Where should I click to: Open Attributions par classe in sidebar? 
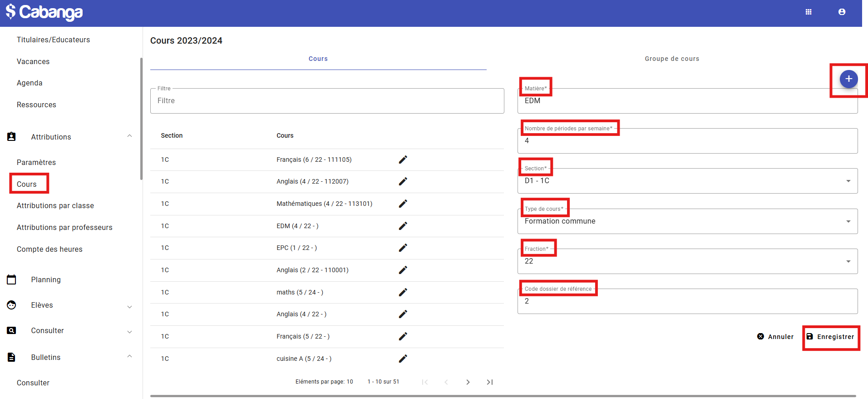(x=55, y=206)
